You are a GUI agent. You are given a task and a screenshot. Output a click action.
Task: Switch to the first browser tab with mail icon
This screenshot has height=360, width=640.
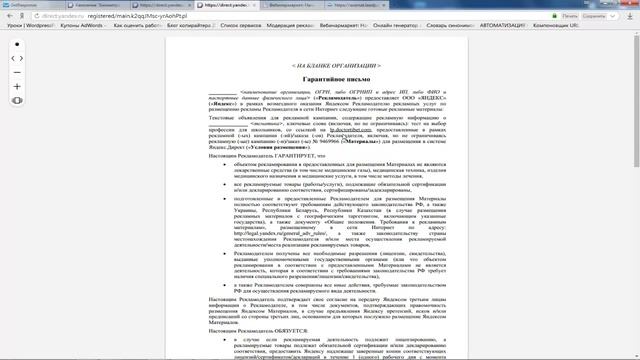(32, 5)
